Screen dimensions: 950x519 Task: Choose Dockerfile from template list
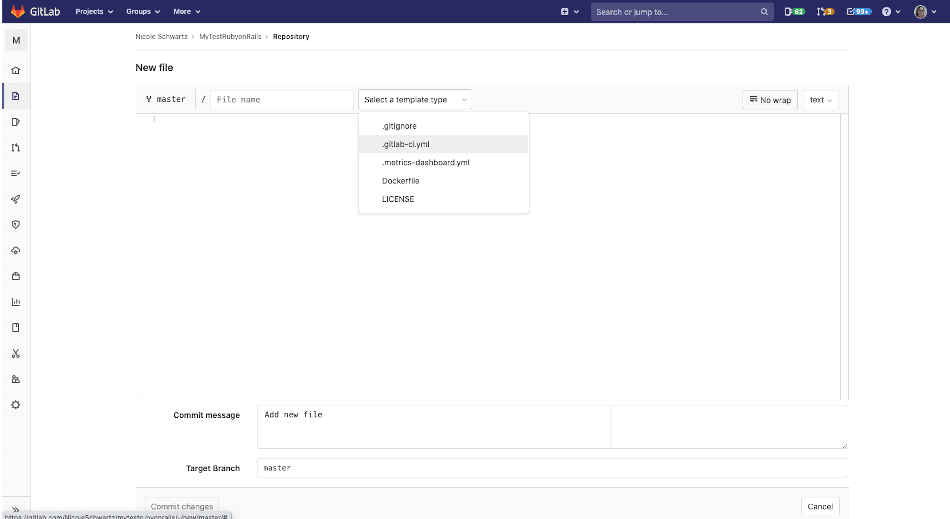click(400, 181)
